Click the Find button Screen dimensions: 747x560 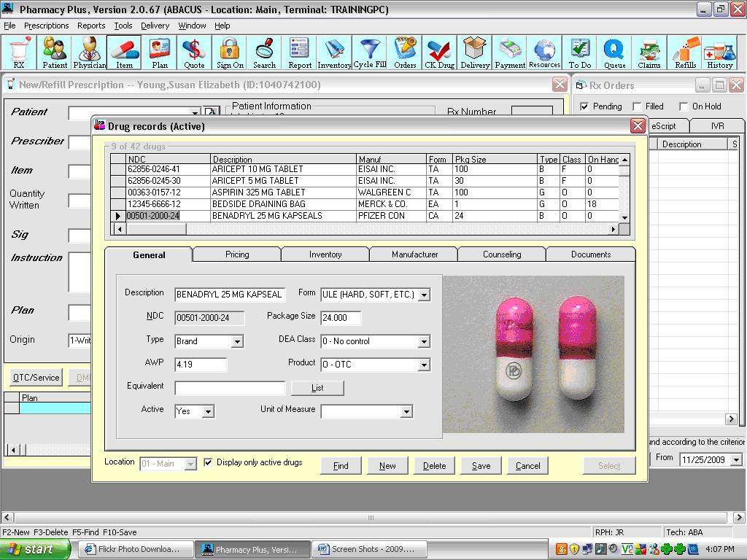[x=341, y=466]
